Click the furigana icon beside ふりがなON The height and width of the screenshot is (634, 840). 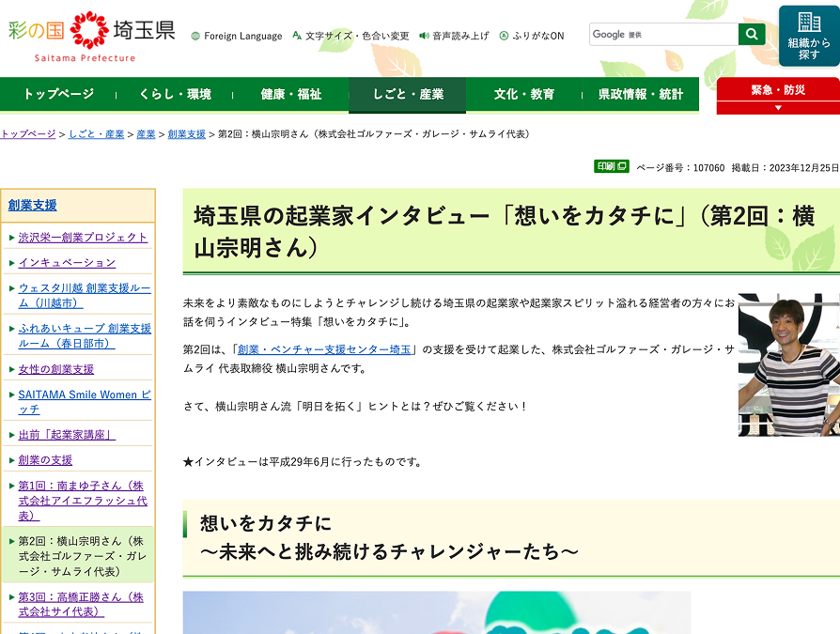(504, 36)
